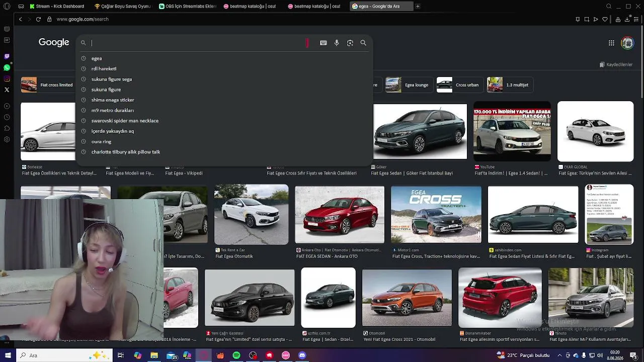Open the sidebar extensions cube icon
The width and height of the screenshot is (644, 362).
click(7, 128)
